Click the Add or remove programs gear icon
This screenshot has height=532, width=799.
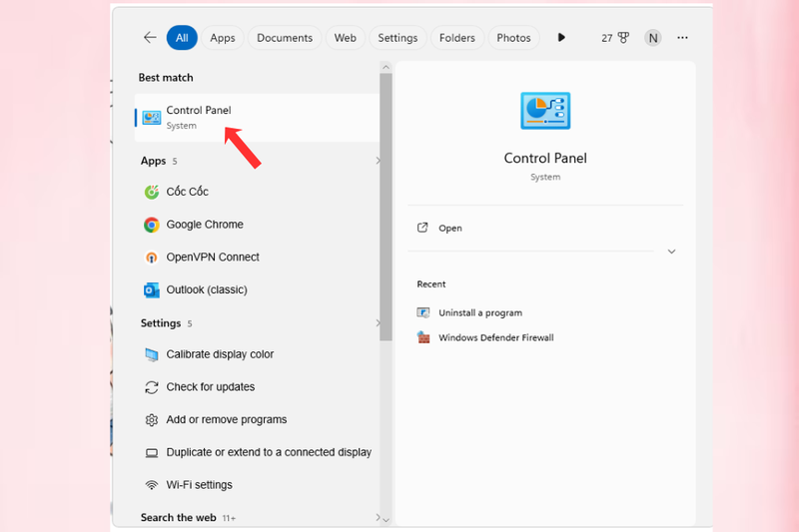152,420
